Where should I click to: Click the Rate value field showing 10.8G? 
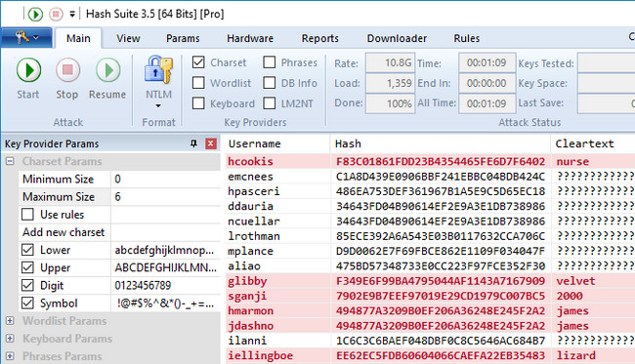pos(390,62)
